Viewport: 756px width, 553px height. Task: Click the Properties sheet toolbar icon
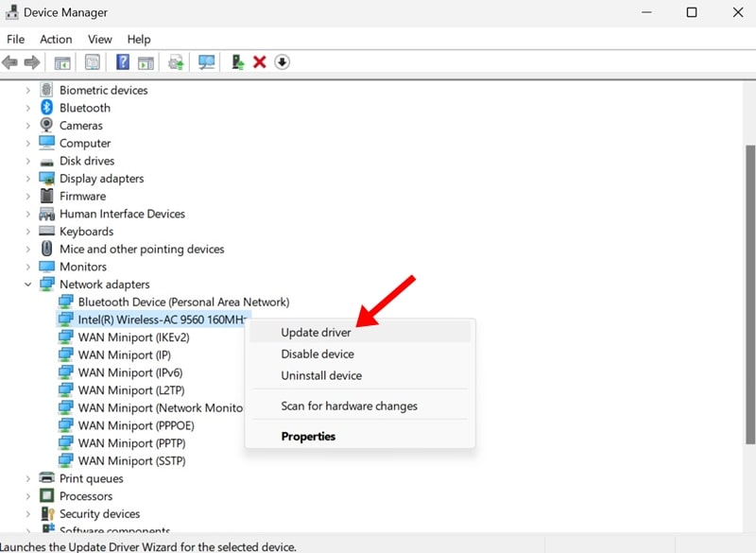click(93, 62)
